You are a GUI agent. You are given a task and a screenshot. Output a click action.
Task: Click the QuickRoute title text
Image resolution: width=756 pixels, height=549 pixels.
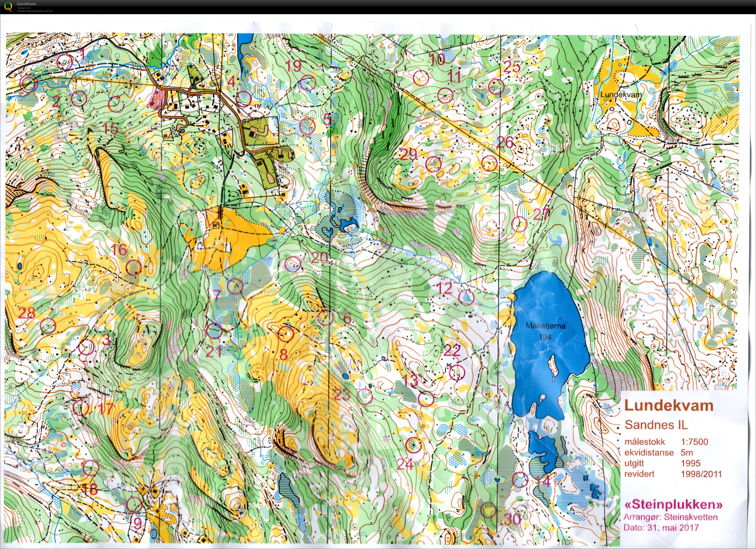[x=27, y=4]
